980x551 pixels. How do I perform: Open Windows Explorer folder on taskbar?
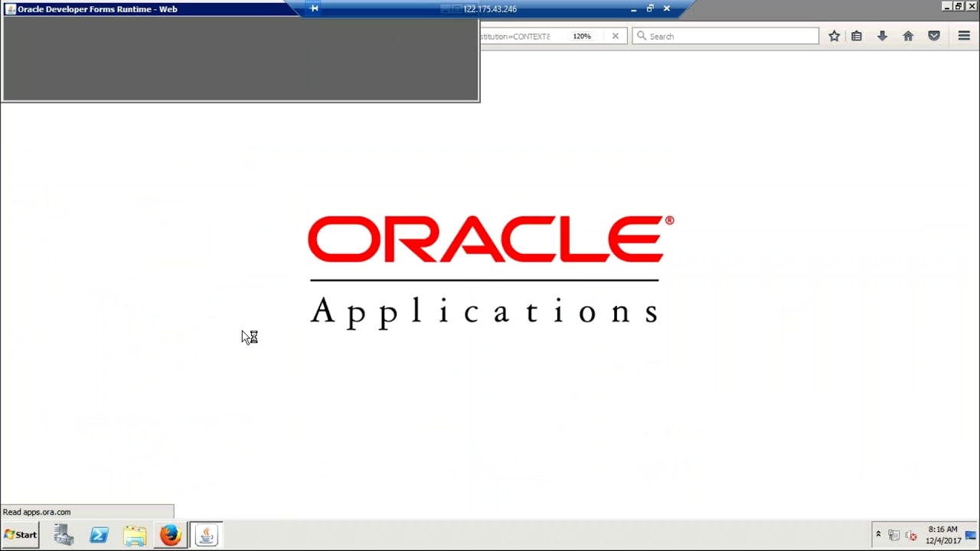[135, 535]
